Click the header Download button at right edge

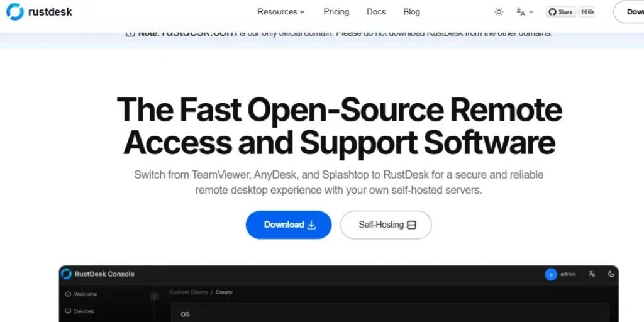pyautogui.click(x=629, y=12)
